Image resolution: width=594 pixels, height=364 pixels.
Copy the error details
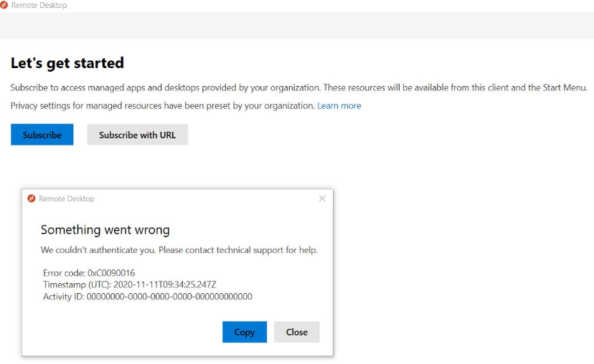pos(245,332)
